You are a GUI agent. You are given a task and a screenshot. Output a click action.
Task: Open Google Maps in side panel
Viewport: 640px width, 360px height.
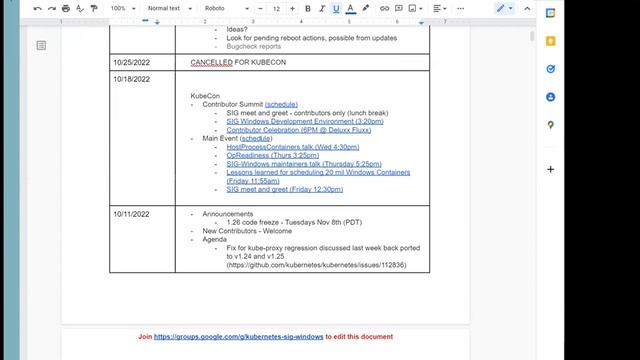click(551, 125)
